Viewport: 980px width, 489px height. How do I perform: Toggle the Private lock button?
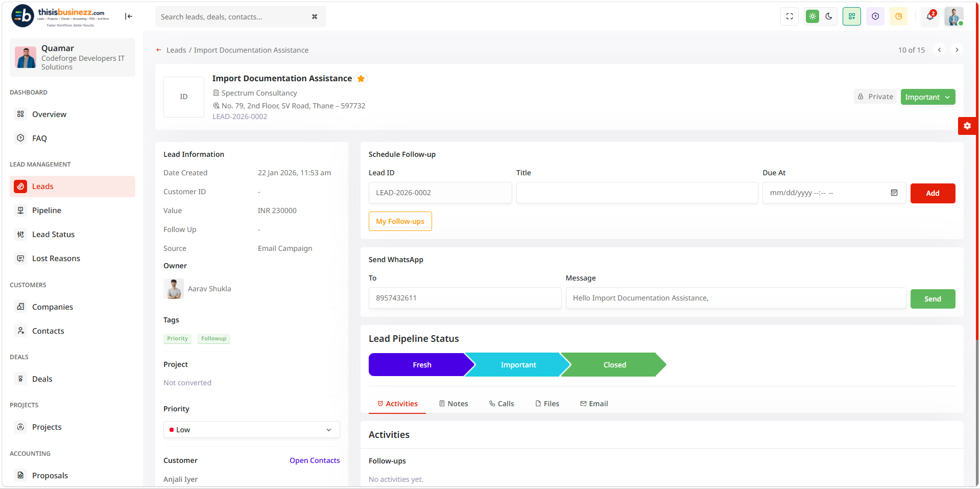(875, 97)
